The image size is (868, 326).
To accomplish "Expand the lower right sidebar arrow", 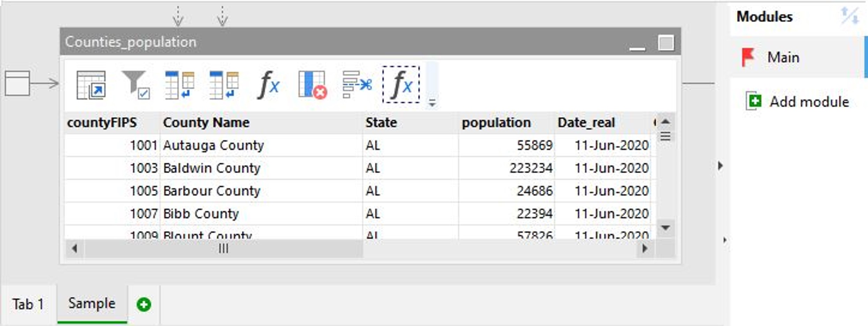I will pyautogui.click(x=725, y=240).
